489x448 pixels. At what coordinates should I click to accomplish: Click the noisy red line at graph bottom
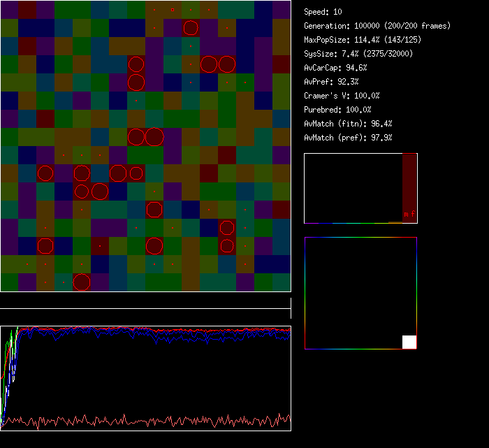(140, 421)
